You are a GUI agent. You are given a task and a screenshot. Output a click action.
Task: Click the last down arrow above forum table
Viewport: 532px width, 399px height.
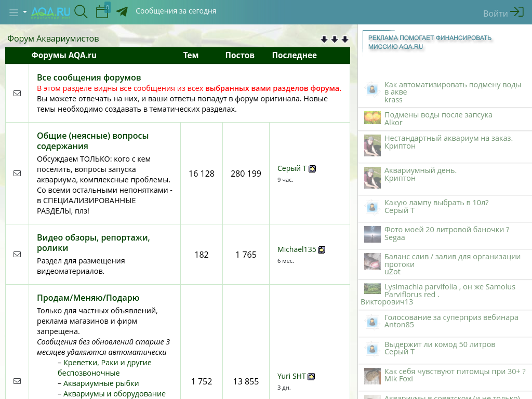(x=345, y=39)
